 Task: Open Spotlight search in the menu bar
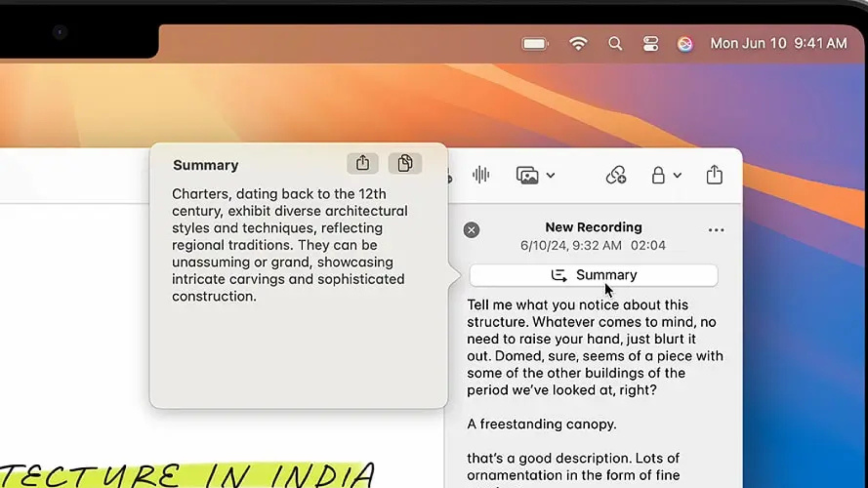615,44
